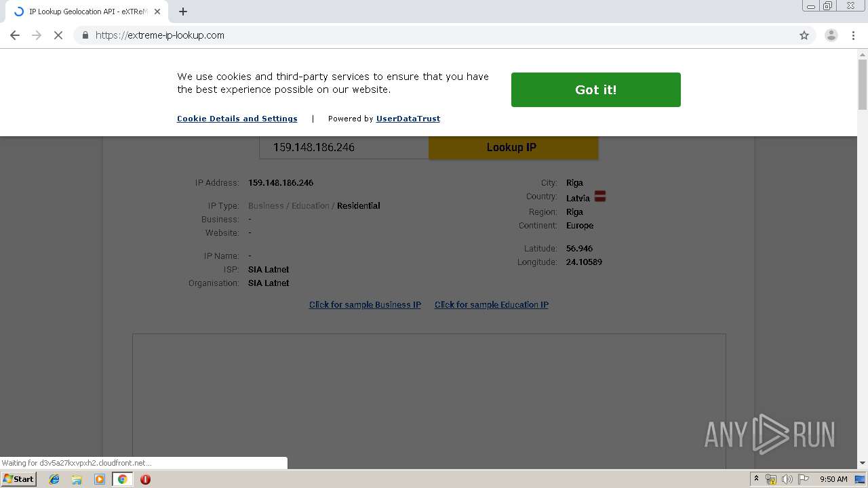This screenshot has height=488, width=868.
Task: Click the ISP value SIA Latnet
Action: [269, 270]
